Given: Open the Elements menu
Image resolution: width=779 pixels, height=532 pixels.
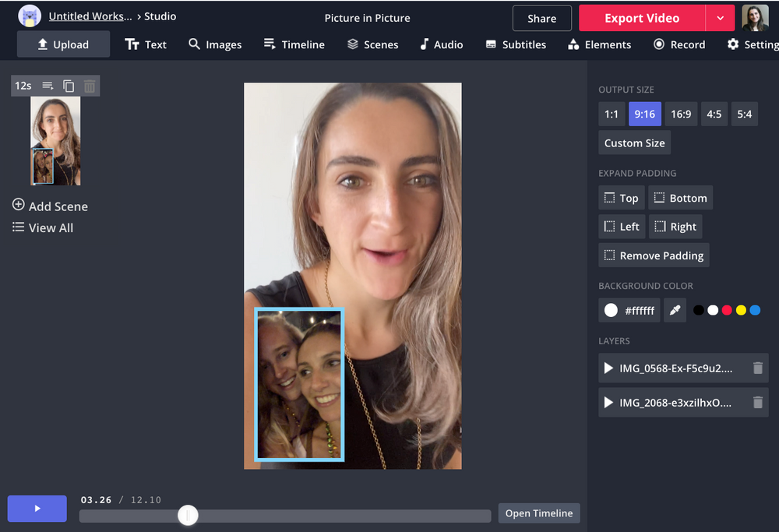Looking at the screenshot, I should (x=599, y=44).
